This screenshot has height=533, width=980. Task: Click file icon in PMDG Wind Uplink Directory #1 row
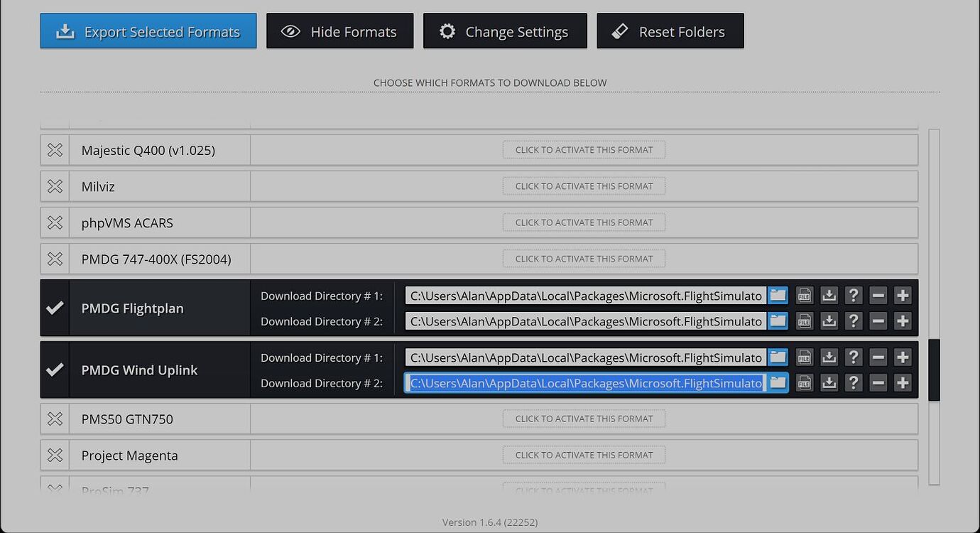pyautogui.click(x=804, y=357)
